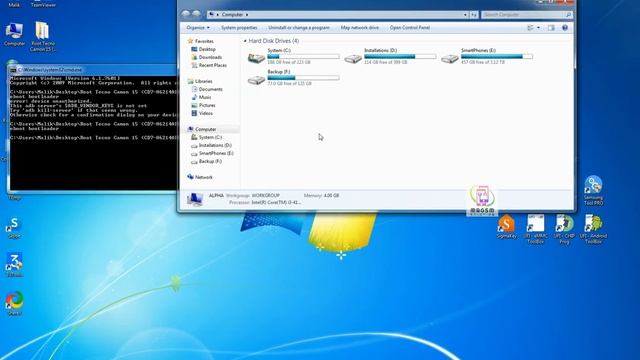Collapse the Hard Disk Drives (4) group

pyautogui.click(x=245, y=41)
